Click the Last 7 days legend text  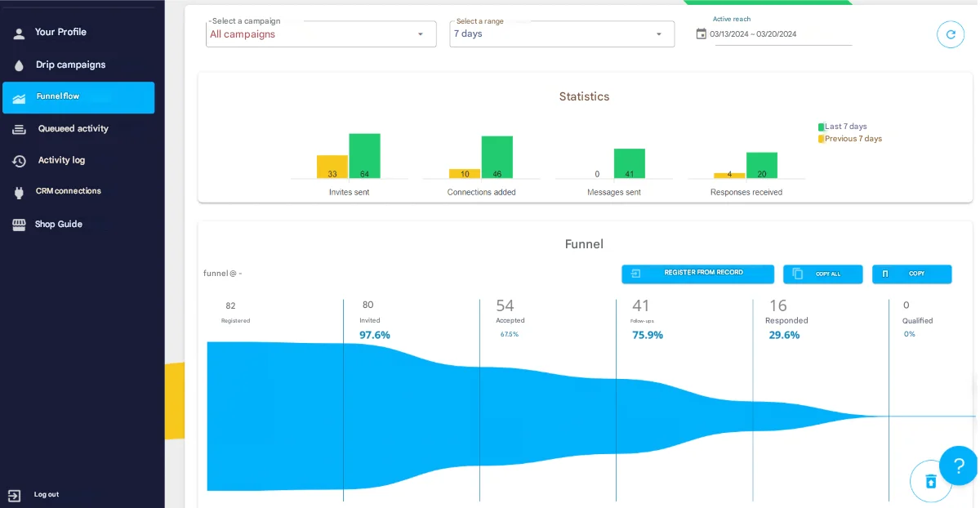click(846, 127)
